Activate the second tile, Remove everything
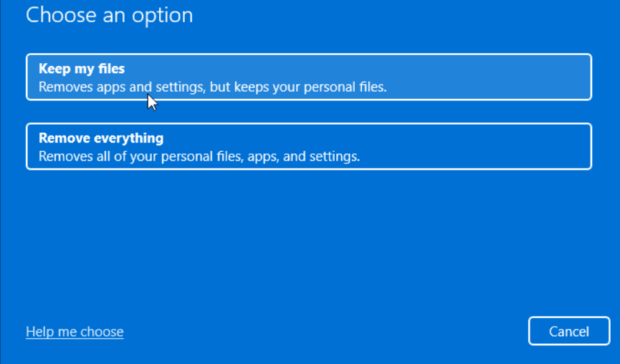 (308, 146)
